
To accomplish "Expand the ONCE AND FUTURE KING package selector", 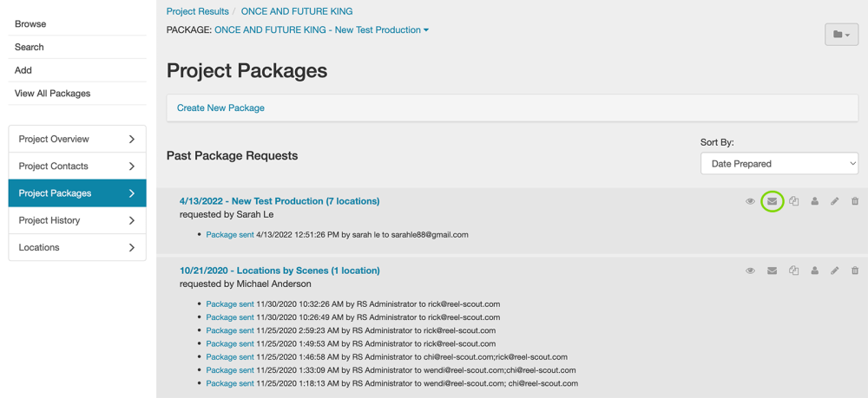I will coord(321,30).
